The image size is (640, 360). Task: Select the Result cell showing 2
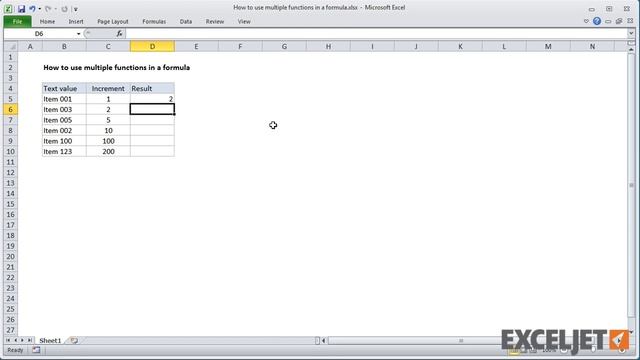coord(152,99)
